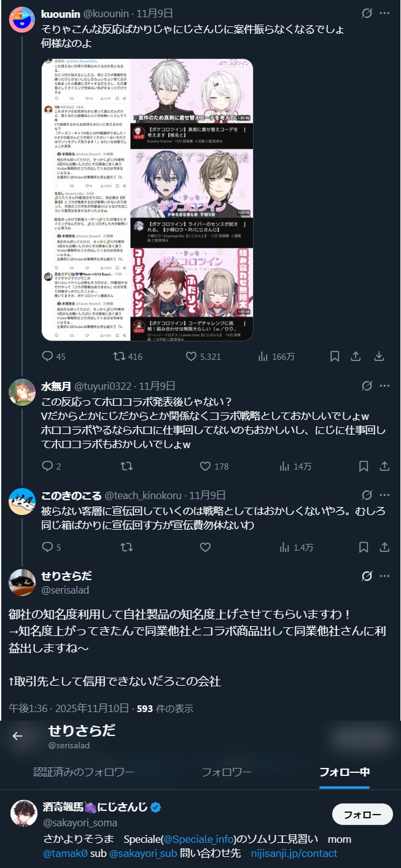Reply to kuounin's tweet with 45 replies
Image resolution: width=401 pixels, height=868 pixels.
click(53, 356)
